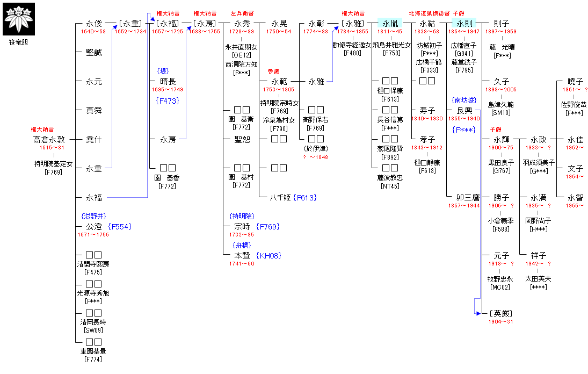Click the {舟橋} label above 本賢

(242, 246)
